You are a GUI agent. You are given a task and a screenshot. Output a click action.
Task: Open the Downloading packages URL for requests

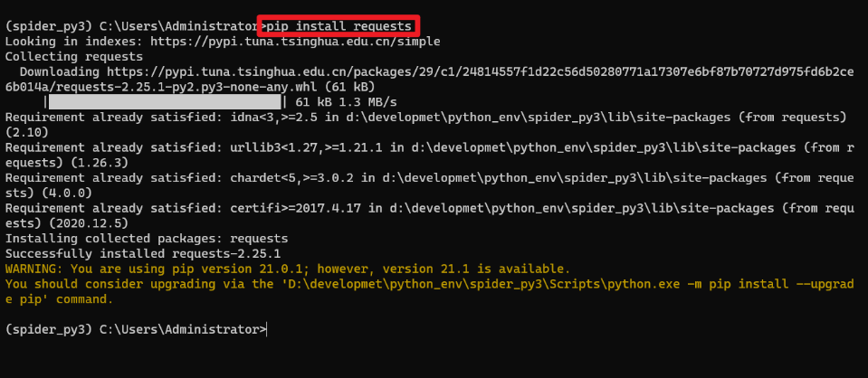point(430,80)
